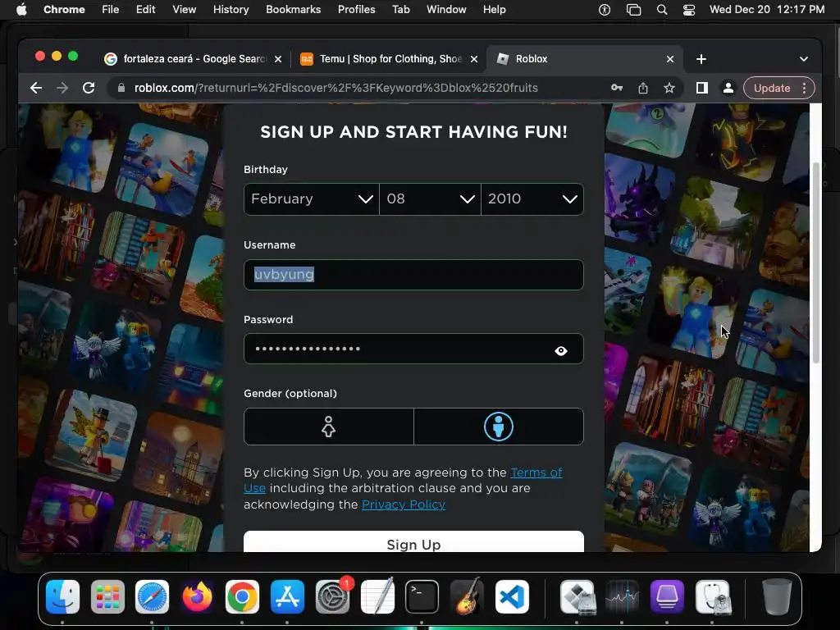Close the fortaleza ceará Google Search tab

point(278,59)
